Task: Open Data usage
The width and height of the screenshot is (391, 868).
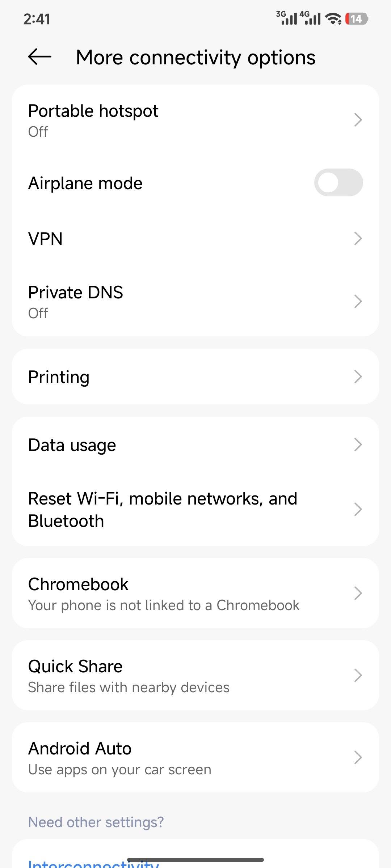Action: click(x=195, y=445)
